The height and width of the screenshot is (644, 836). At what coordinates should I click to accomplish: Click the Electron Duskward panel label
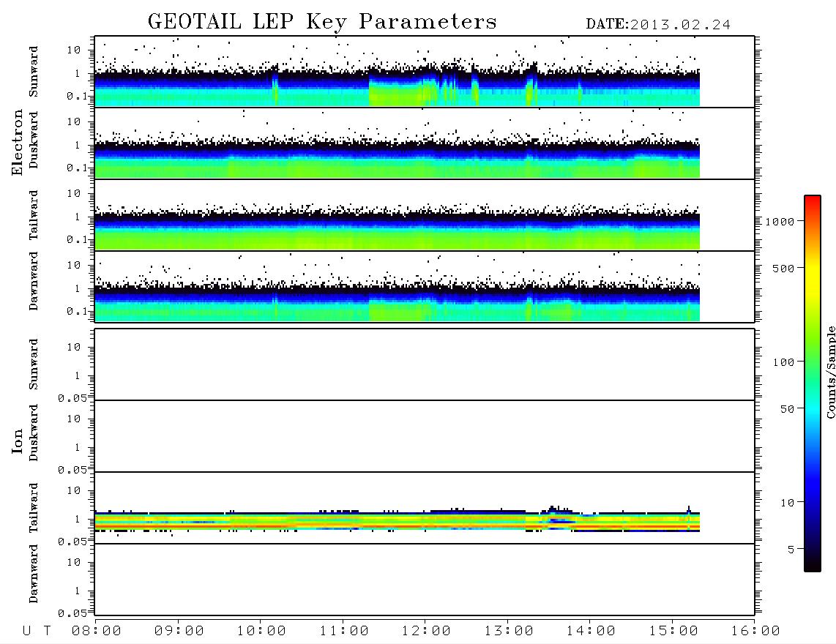coord(34,141)
